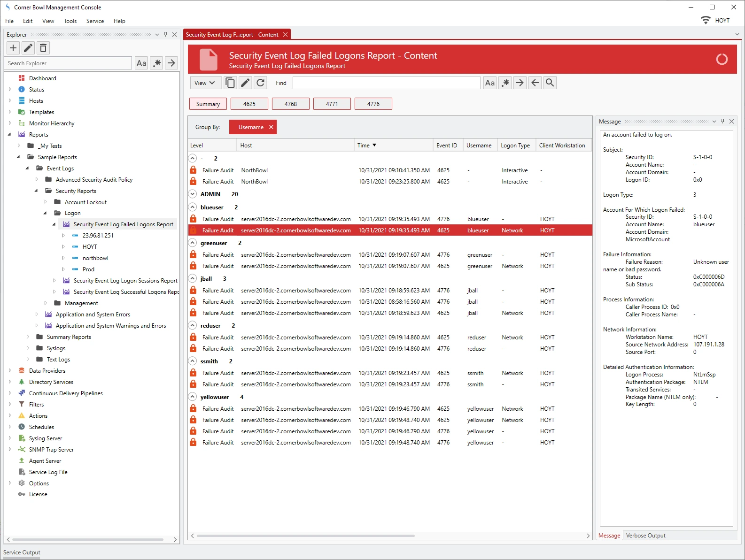Switch to the Verbose Output tab
745x560 pixels.
pyautogui.click(x=645, y=536)
